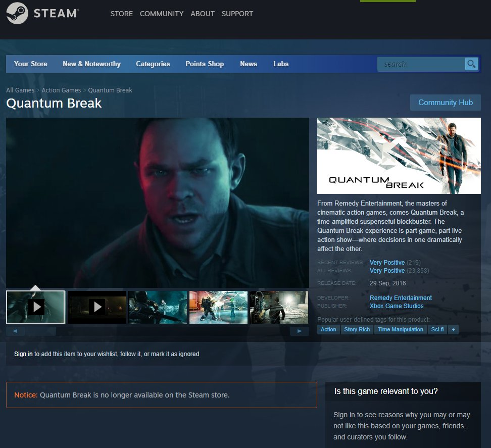491x448 pixels.
Task: Click 'Is this game relevant to you?' heading
Action: tap(386, 391)
